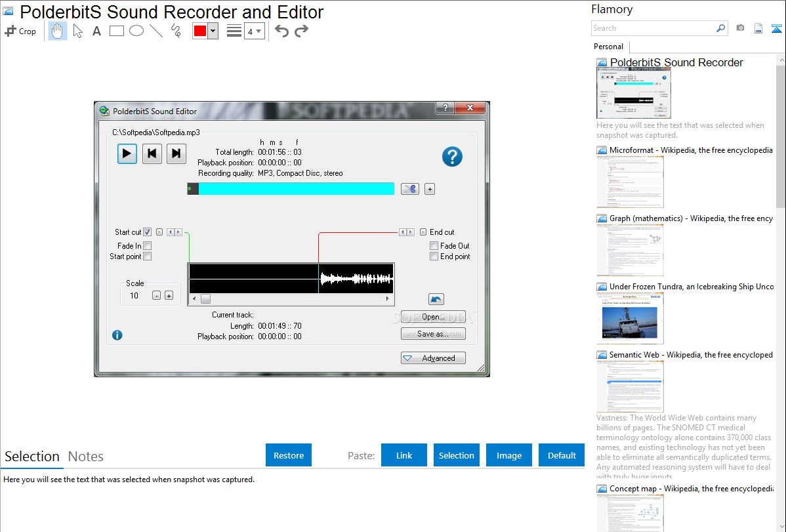Click the document page icon
The image size is (786, 532).
click(x=758, y=28)
